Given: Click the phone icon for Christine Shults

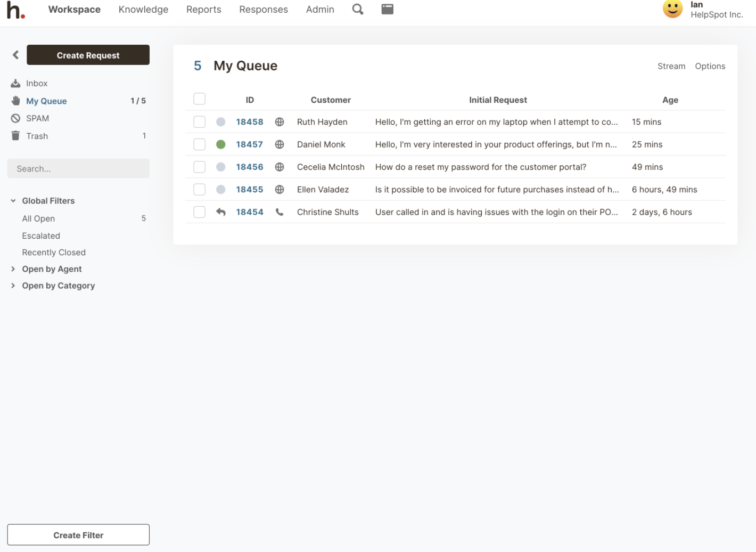Looking at the screenshot, I should (x=280, y=212).
